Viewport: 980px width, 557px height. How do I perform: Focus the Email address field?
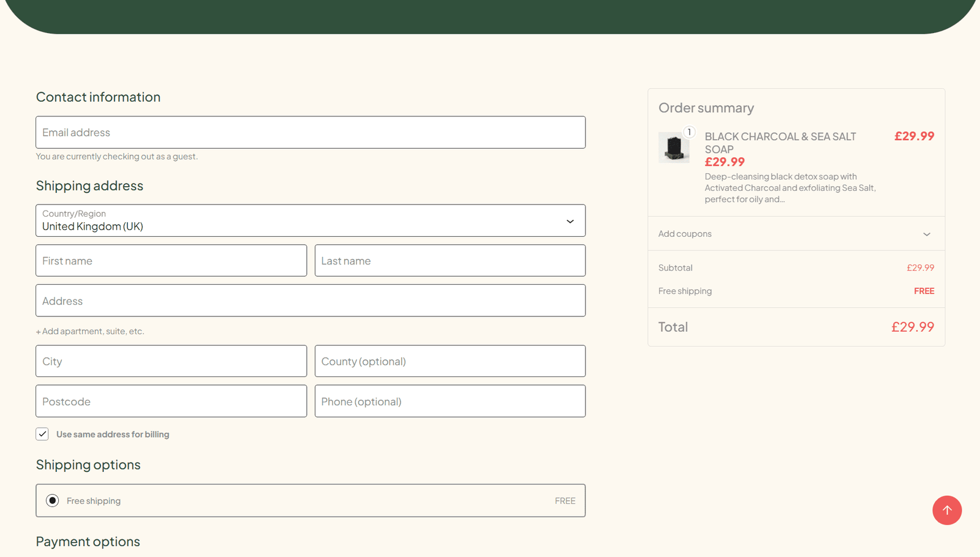pyautogui.click(x=310, y=133)
